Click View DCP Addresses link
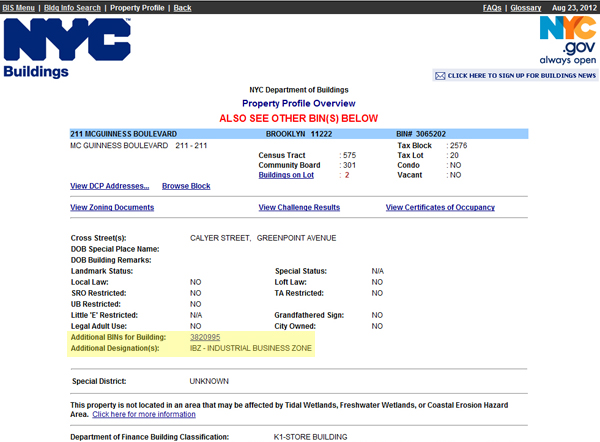Viewport: 600px width, 442px height. tap(109, 186)
